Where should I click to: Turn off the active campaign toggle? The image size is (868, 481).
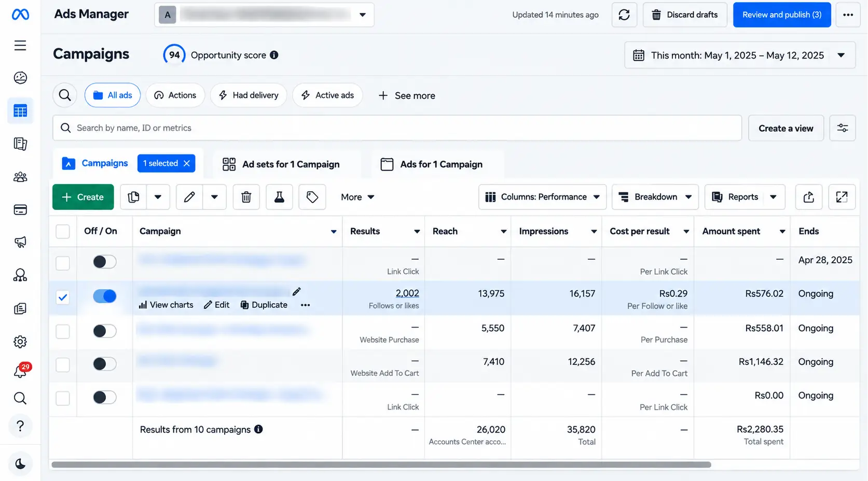coord(105,296)
